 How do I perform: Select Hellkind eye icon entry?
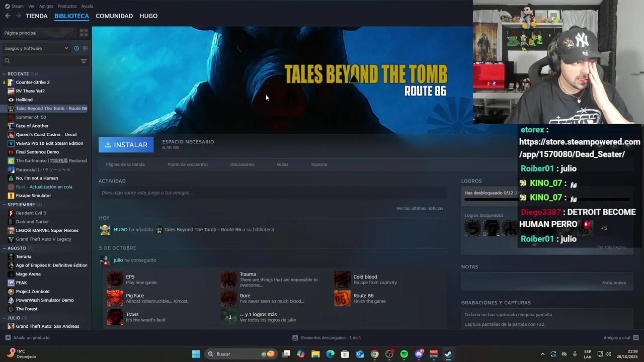click(11, 100)
